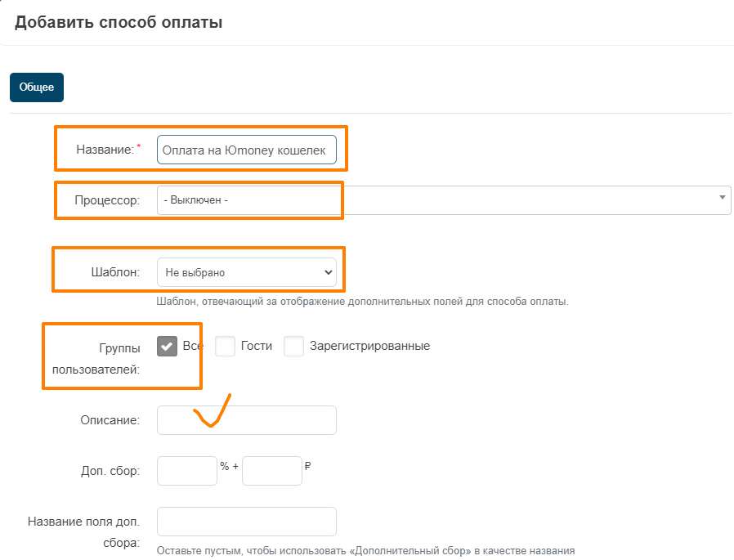Tick the Зарегистрированные checkbox

pos(294,346)
